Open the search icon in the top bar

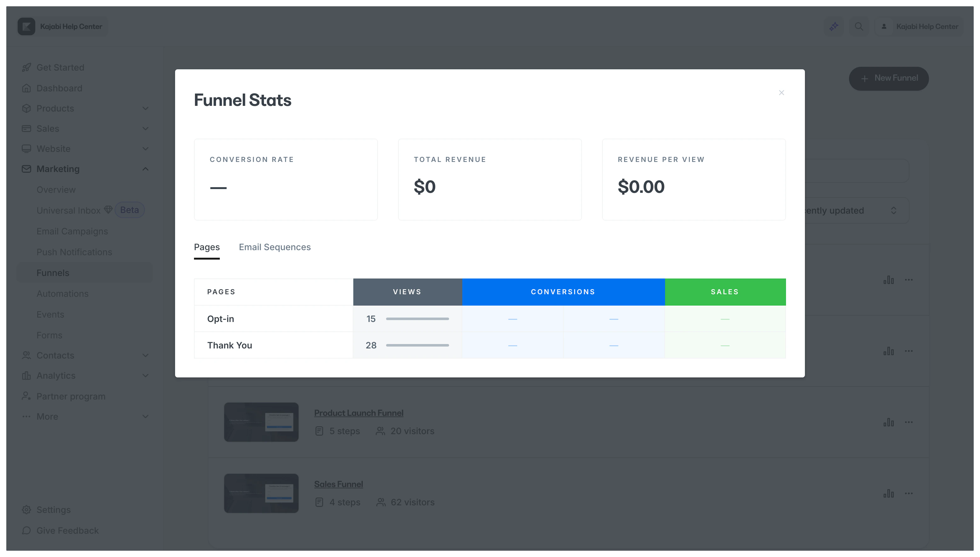point(859,26)
